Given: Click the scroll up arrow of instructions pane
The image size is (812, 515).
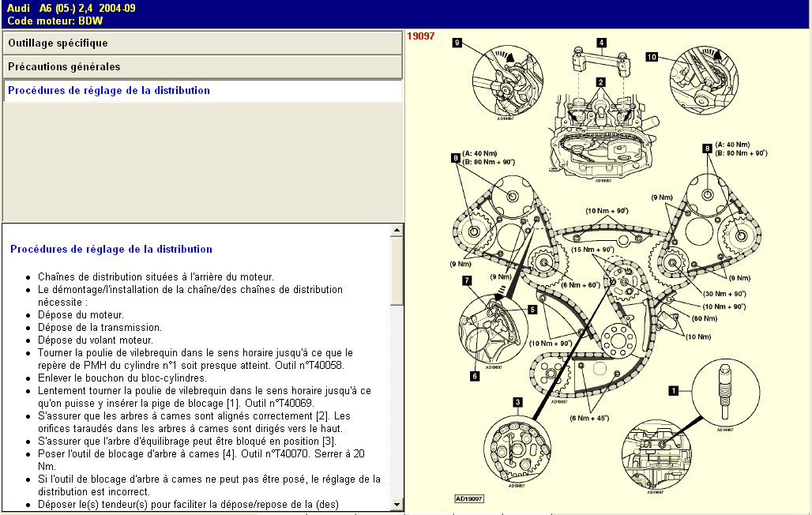Looking at the screenshot, I should (x=397, y=230).
